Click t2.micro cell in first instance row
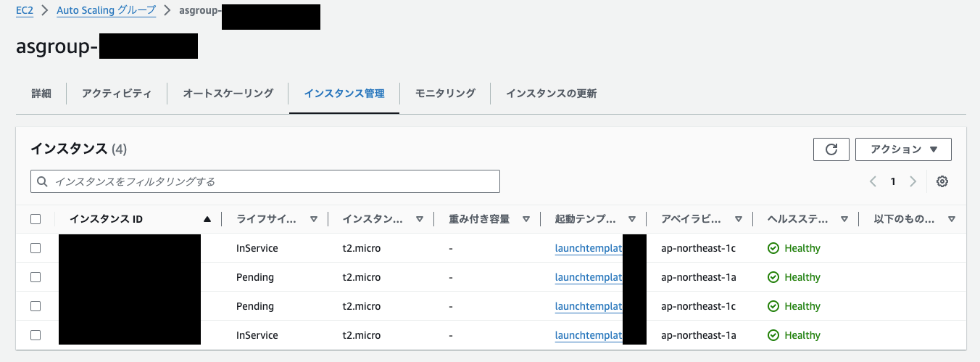Viewport: 980px width, 362px height. point(362,248)
